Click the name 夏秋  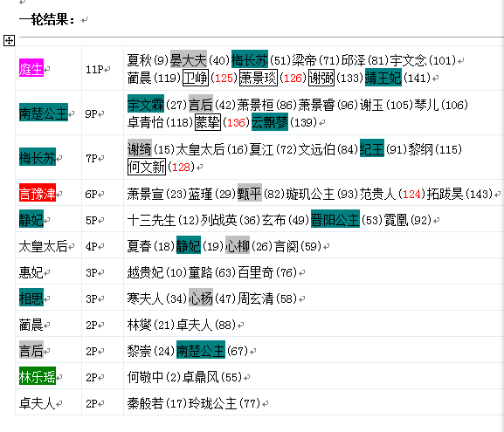coord(140,60)
